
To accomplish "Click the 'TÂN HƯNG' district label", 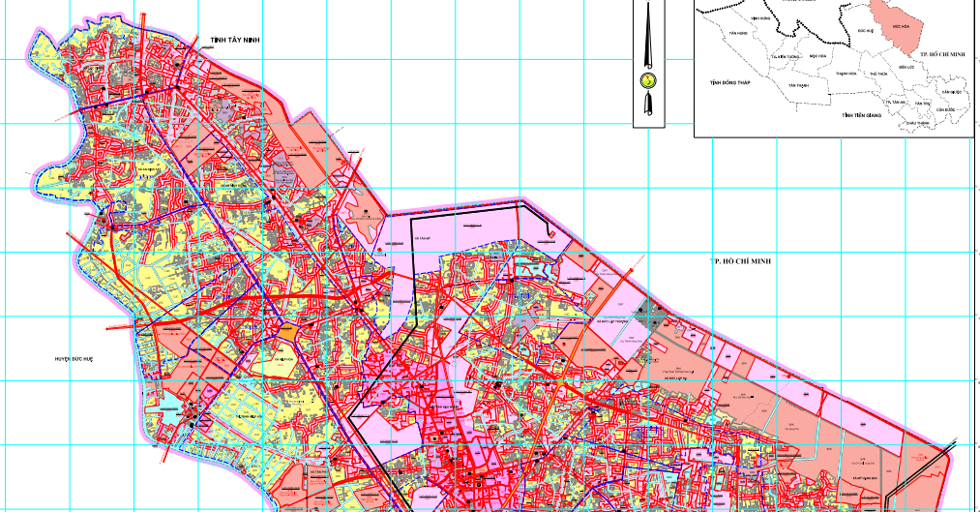I will 738,33.
